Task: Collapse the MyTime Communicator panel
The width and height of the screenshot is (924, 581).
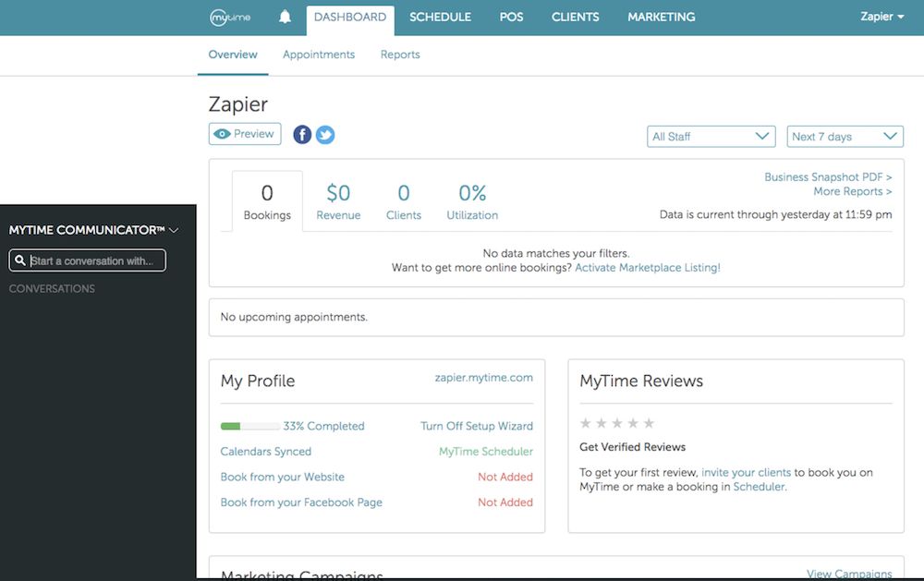Action: (x=174, y=230)
